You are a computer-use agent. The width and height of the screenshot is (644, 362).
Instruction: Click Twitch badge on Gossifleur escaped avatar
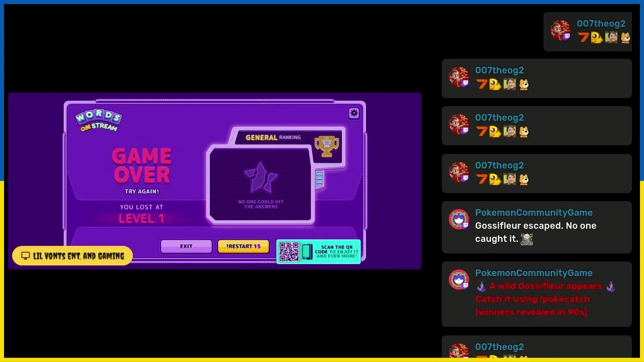(x=465, y=225)
